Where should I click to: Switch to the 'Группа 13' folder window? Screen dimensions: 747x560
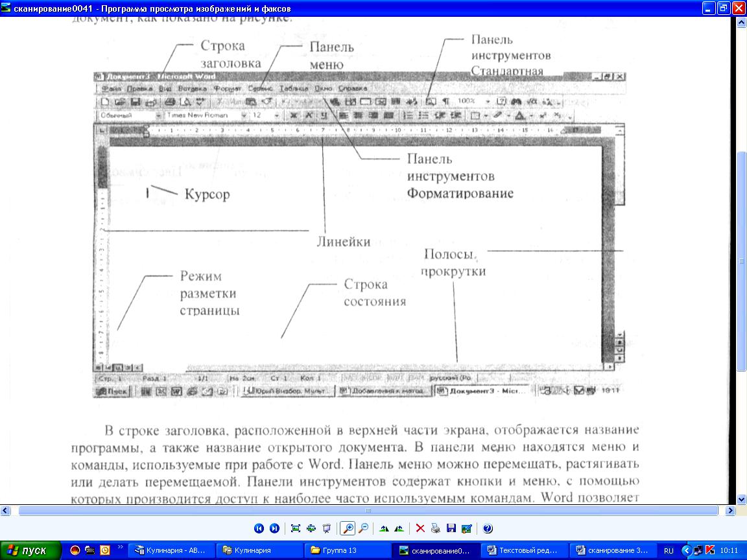click(348, 550)
